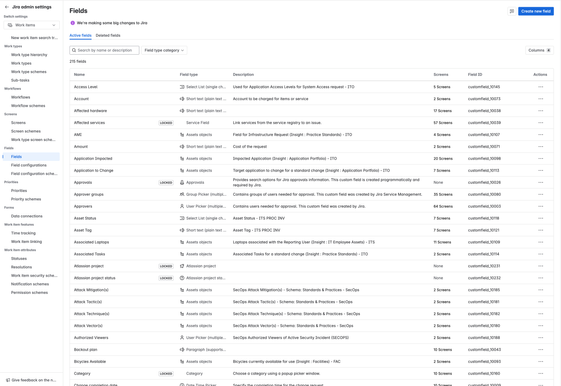Open Data connections in sidebar
Image resolution: width=561 pixels, height=386 pixels.
click(26, 216)
